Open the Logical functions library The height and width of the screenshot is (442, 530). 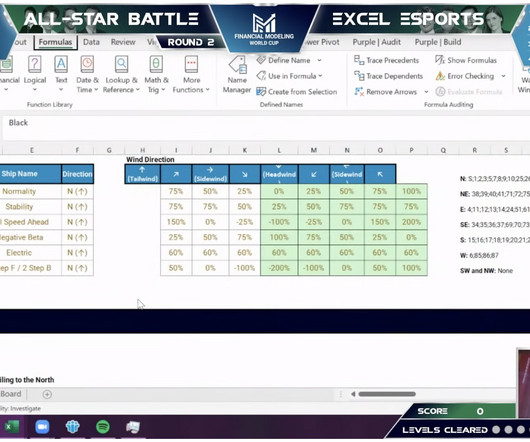(x=35, y=73)
